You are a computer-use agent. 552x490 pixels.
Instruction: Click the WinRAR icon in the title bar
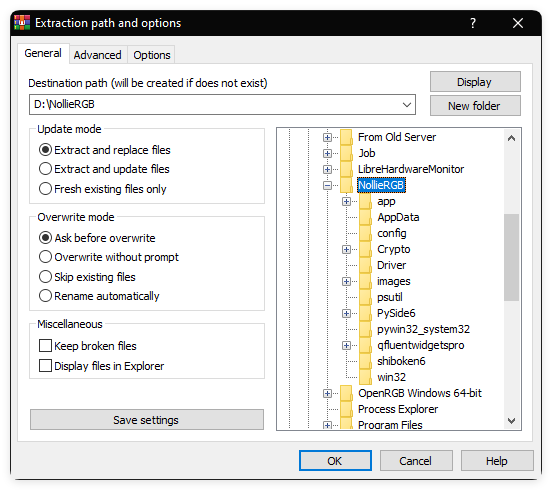pyautogui.click(x=22, y=23)
